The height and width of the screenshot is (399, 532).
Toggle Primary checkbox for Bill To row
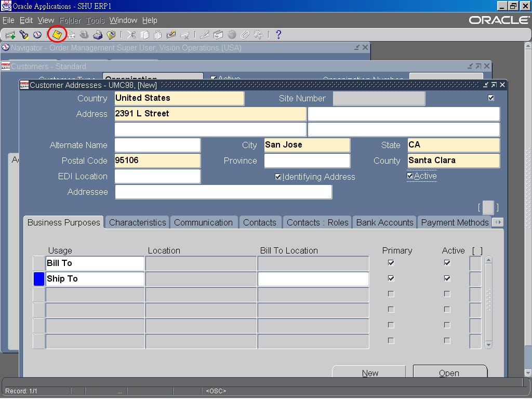(391, 262)
